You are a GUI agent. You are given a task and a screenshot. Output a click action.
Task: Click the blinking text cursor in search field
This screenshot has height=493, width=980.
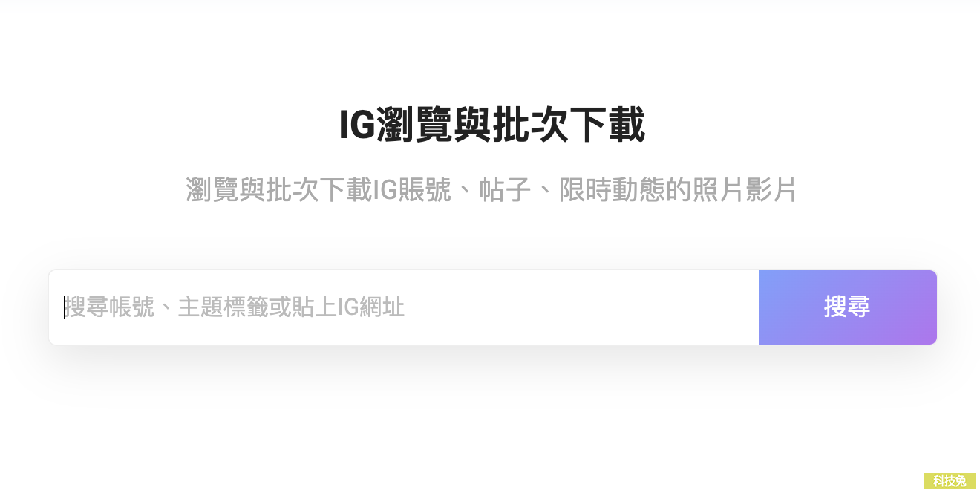tap(65, 307)
